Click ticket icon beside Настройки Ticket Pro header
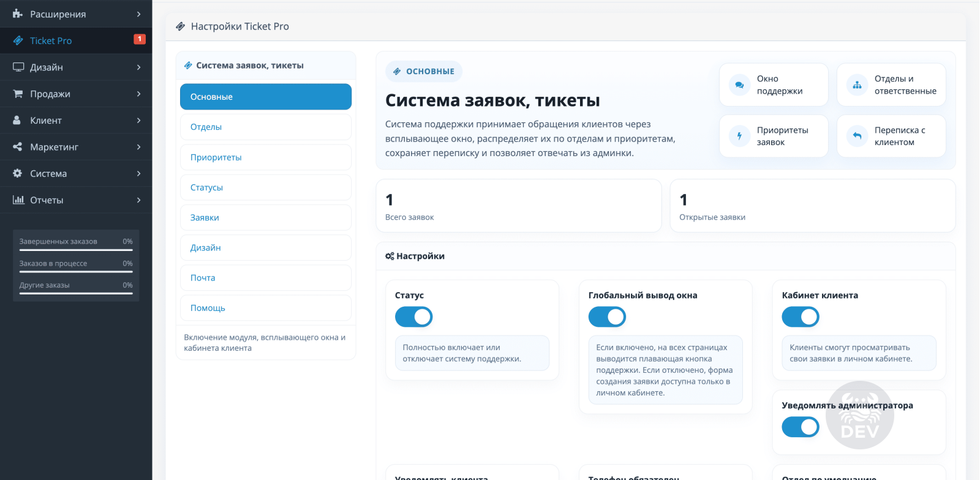The width and height of the screenshot is (980, 480). pyautogui.click(x=181, y=26)
